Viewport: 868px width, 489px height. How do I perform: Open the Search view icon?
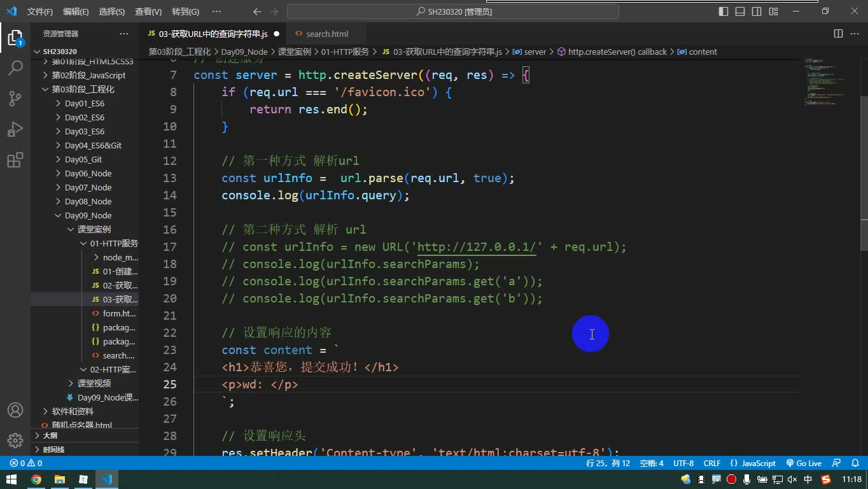tap(15, 67)
